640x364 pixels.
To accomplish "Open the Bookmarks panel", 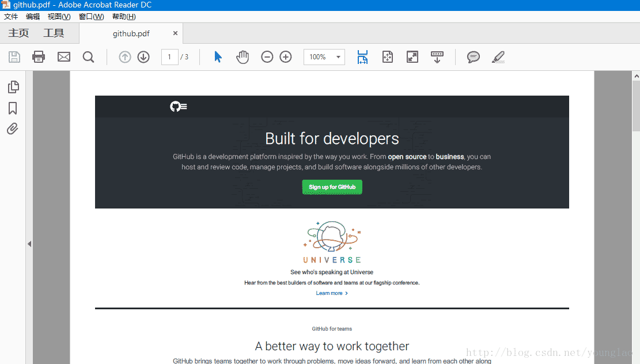I will (13, 108).
